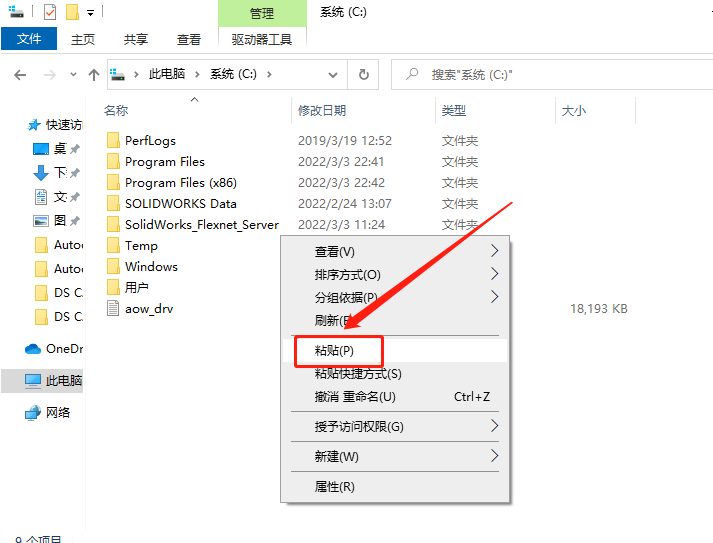Choose 属性(R) from the context menu
Screen dimensions: 713x543
(395, 487)
